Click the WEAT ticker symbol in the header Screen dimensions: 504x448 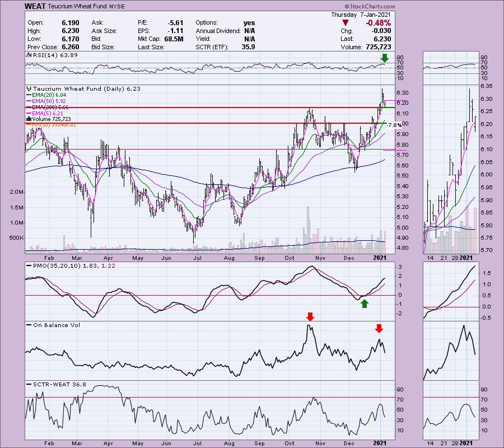point(35,6)
